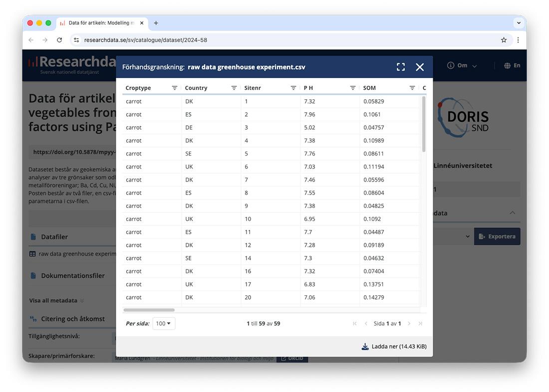Click the ORCID badge for Maria Lundgren
Image resolution: width=549 pixels, height=392 pixels.
292,358
